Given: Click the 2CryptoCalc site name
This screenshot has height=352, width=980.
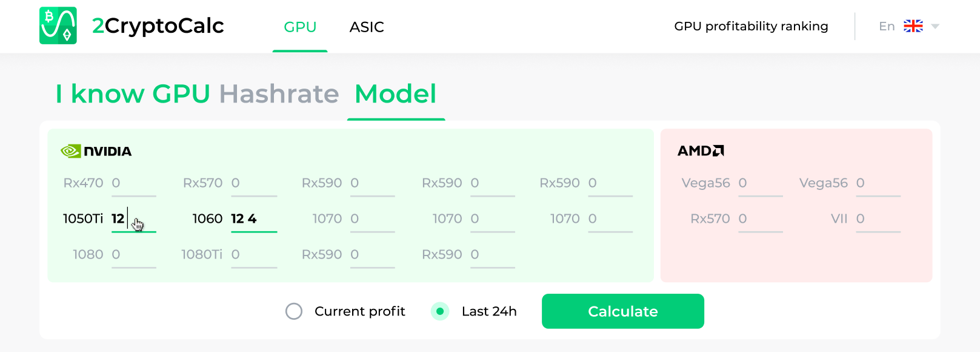Looking at the screenshot, I should click(x=158, y=25).
